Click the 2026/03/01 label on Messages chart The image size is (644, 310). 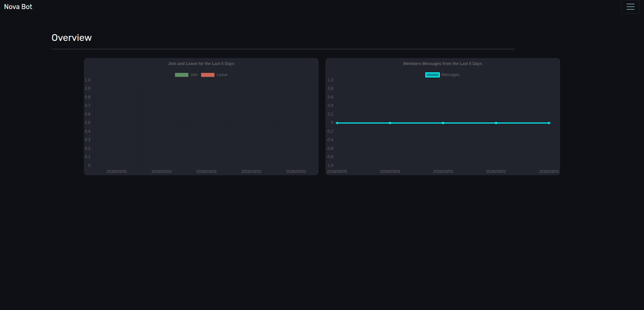pos(549,172)
